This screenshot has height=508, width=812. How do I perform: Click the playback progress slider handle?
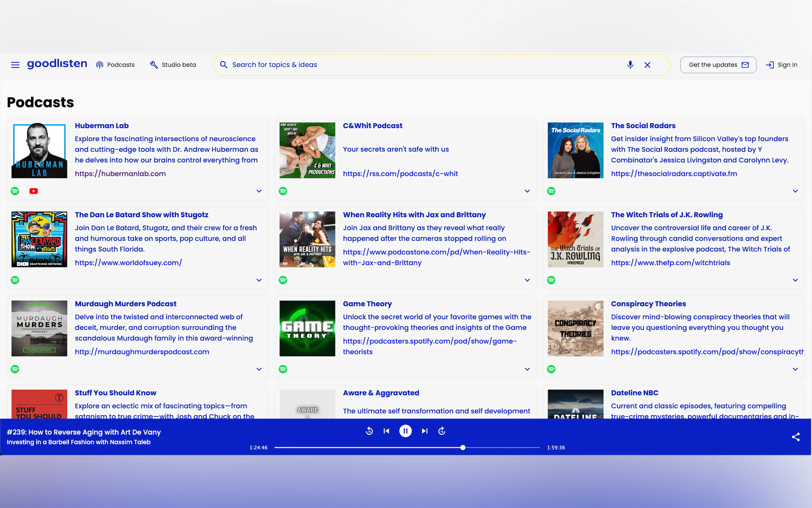point(463,448)
